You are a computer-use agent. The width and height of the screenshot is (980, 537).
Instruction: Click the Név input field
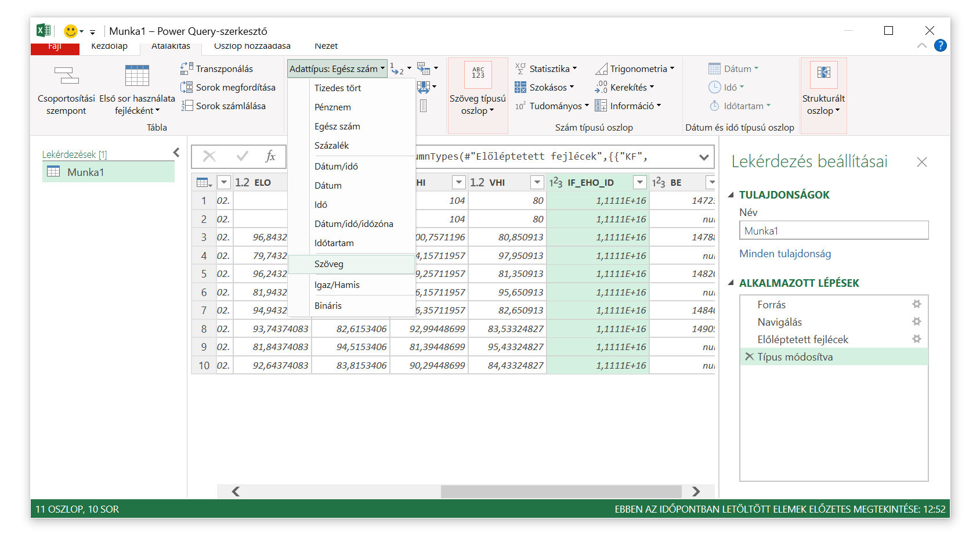[833, 230]
